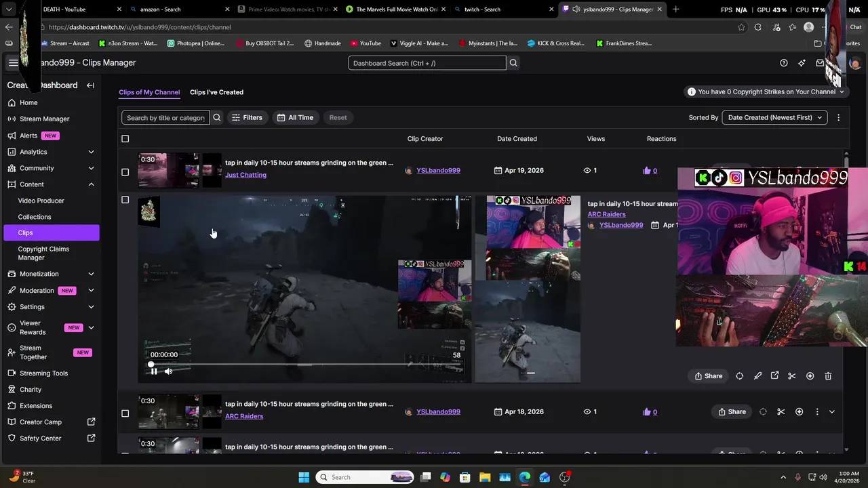Image resolution: width=868 pixels, height=488 pixels.
Task: Click circular loop icon beside expanded clip Share
Action: 739,376
